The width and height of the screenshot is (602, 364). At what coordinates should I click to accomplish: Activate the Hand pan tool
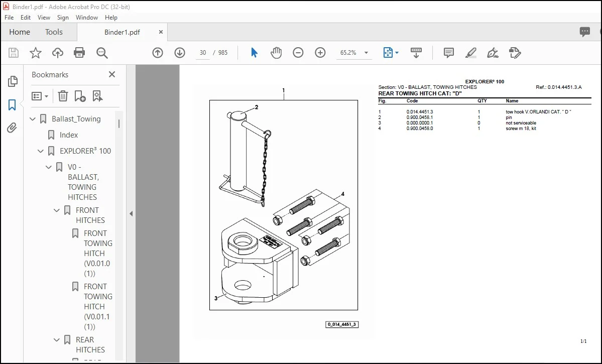276,53
